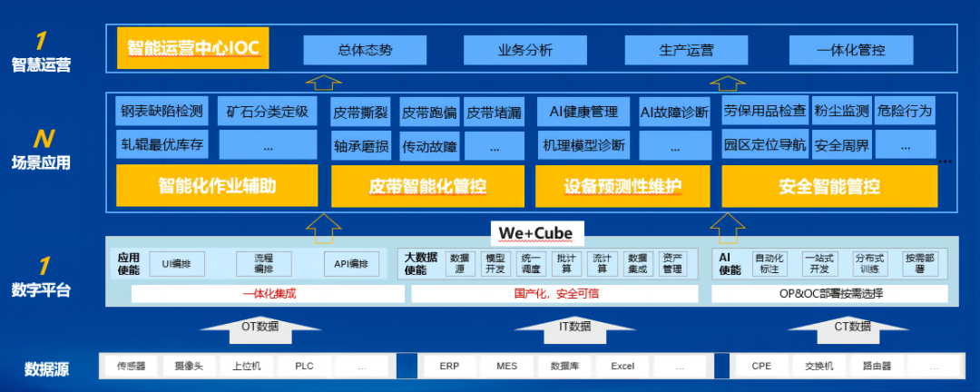Click the 国产化，安全可信 red label
Screen dimensions: 980x392
point(555,294)
